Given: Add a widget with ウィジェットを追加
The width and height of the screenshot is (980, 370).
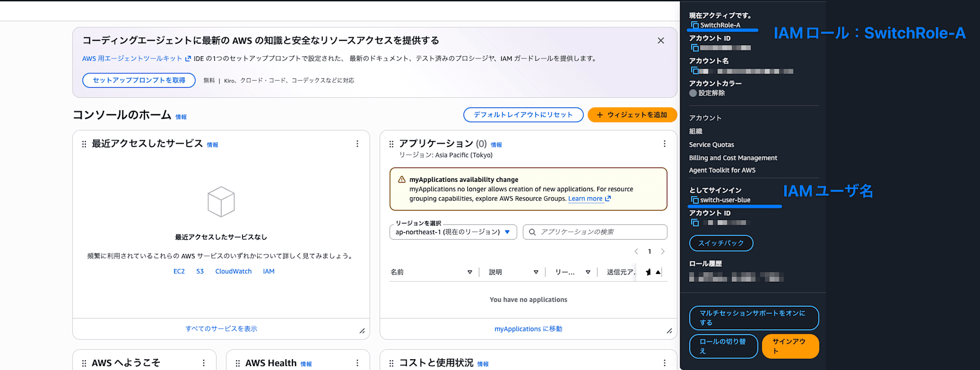Looking at the screenshot, I should point(632,115).
